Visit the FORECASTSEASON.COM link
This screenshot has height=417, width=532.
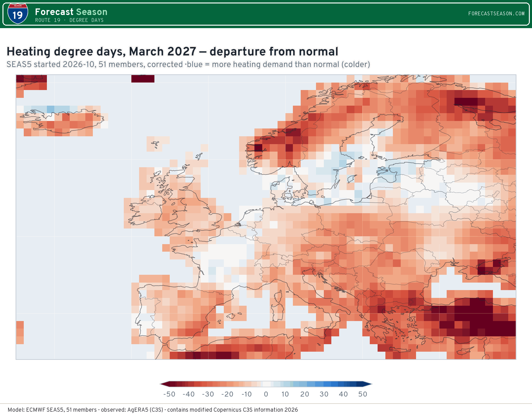(496, 13)
